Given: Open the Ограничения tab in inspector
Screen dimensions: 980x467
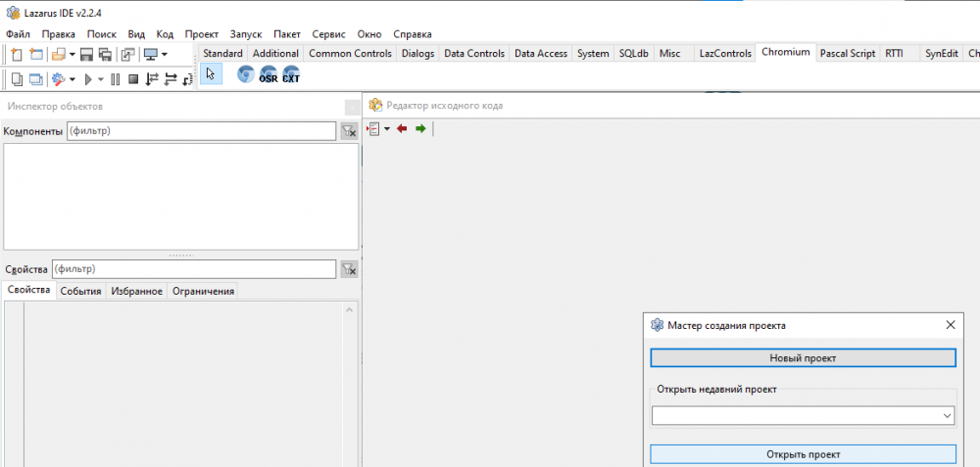Looking at the screenshot, I should pyautogui.click(x=203, y=292).
